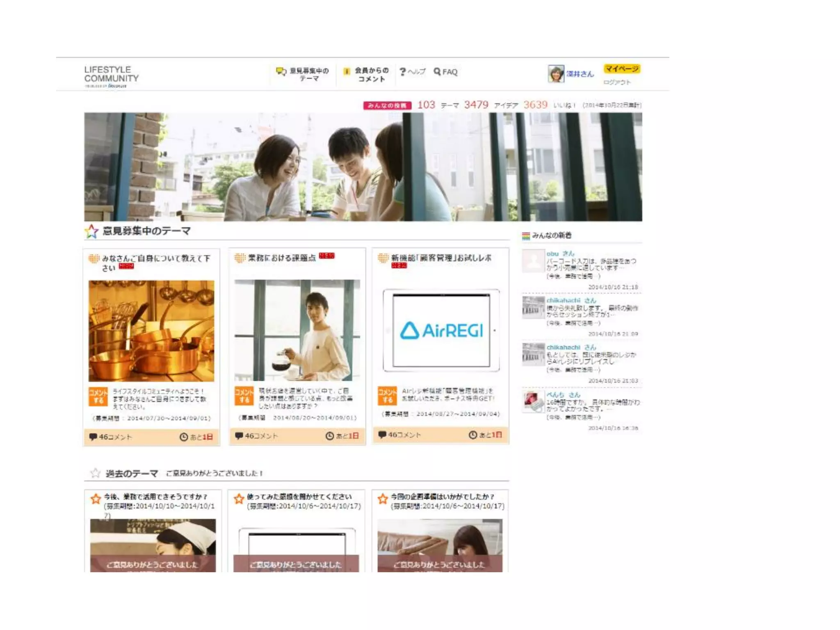Viewport: 840px width, 630px height.
Task: Click the 業務における課題点 theme title
Action: pos(282,258)
